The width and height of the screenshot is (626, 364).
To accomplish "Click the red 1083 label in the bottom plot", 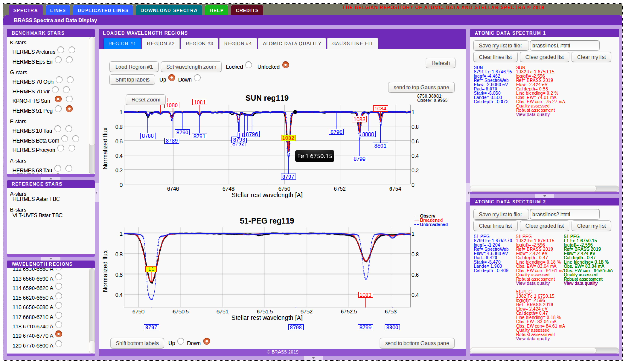I will (365, 295).
